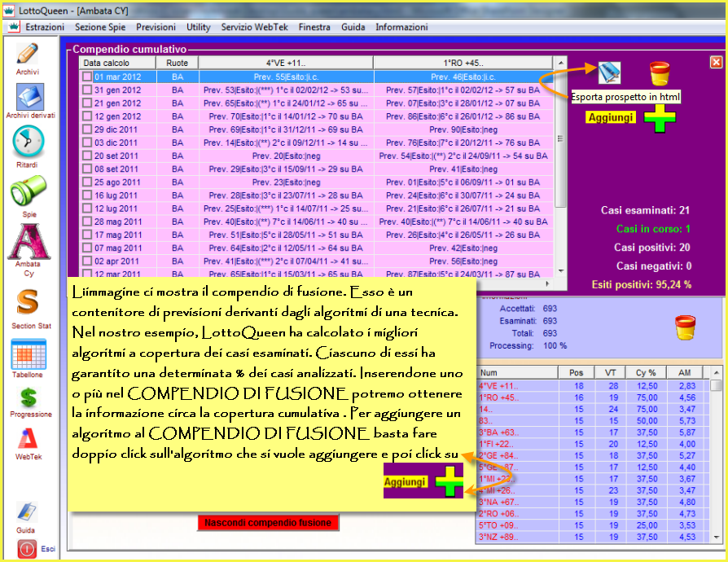The height and width of the screenshot is (562, 728).
Task: Click the LottoQueen title bar app icon
Action: coord(9,11)
